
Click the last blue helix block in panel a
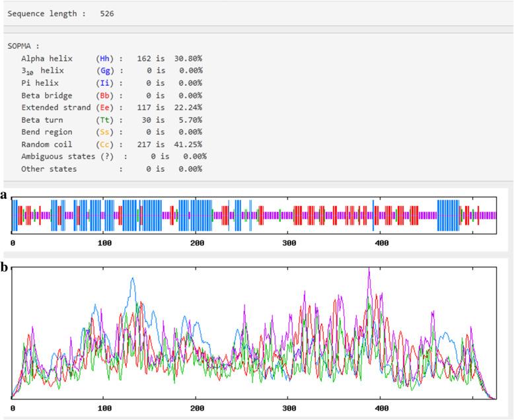448,215
